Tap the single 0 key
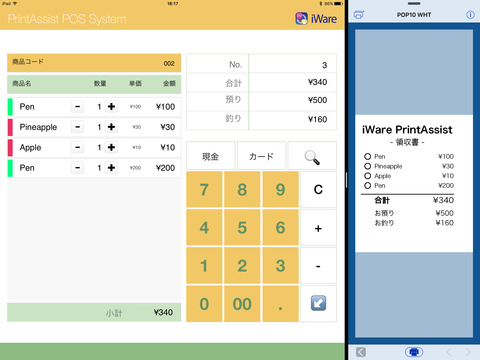This screenshot has width=480, height=360. coord(204,304)
